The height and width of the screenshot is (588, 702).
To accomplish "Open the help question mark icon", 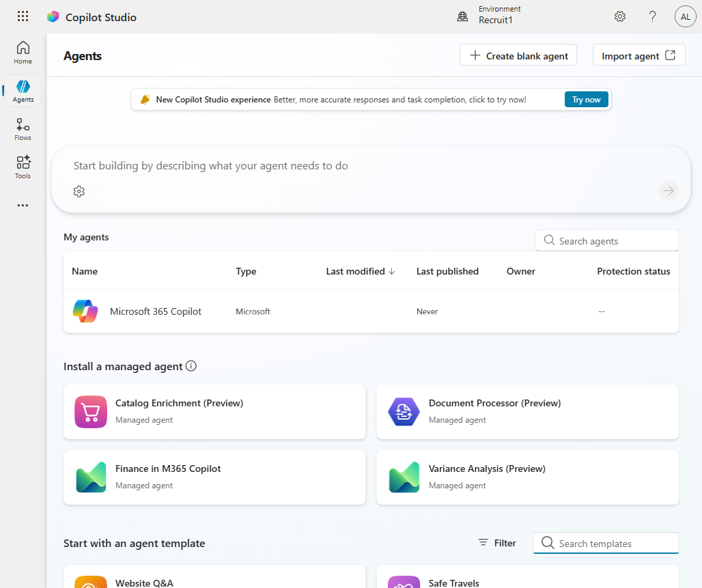I will tap(653, 16).
